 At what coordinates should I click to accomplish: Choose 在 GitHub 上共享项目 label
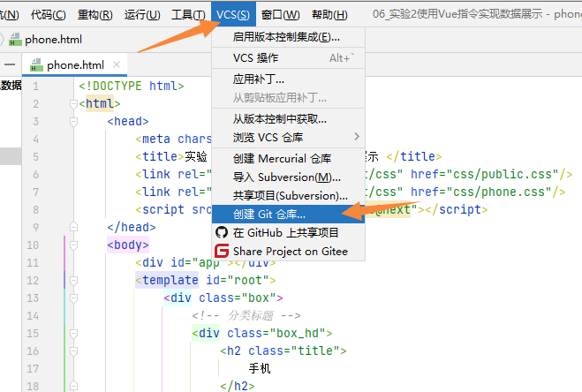coord(285,233)
